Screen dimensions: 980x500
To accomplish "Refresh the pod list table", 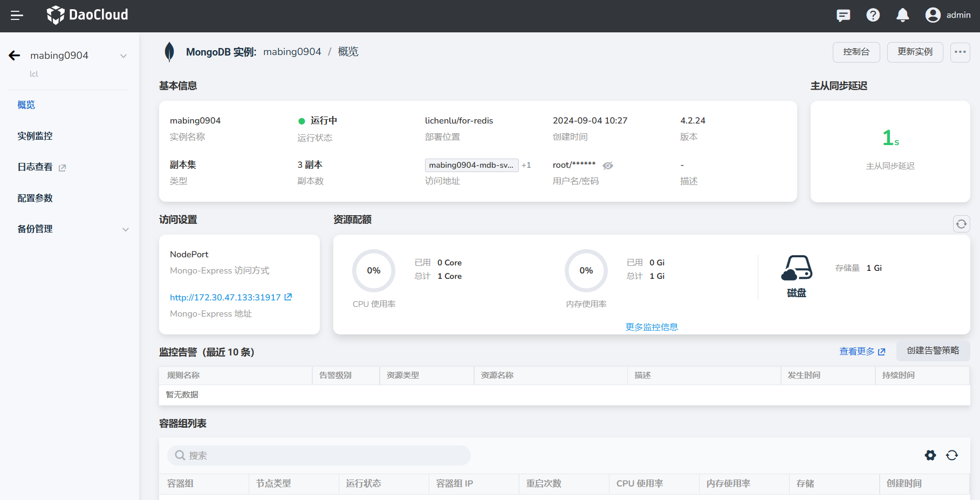I will click(x=952, y=455).
